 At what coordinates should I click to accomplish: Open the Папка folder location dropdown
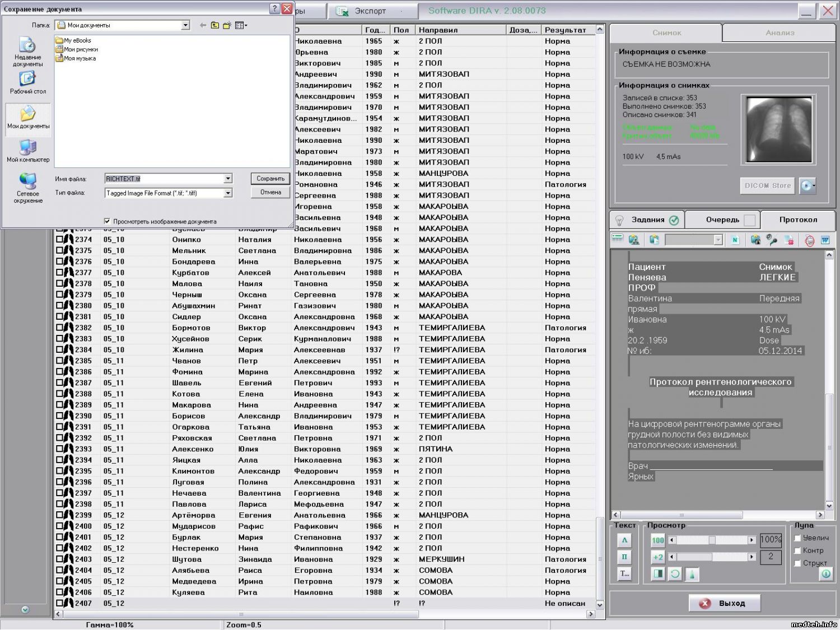point(185,25)
